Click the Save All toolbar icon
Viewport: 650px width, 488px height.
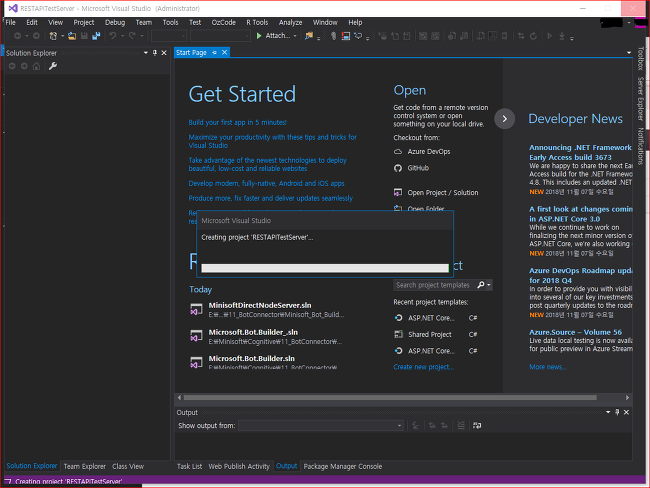[x=96, y=36]
